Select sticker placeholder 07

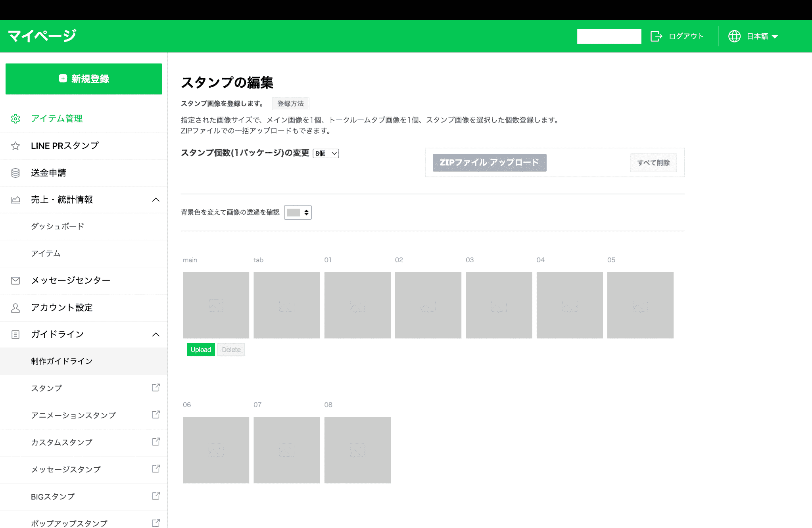(287, 450)
